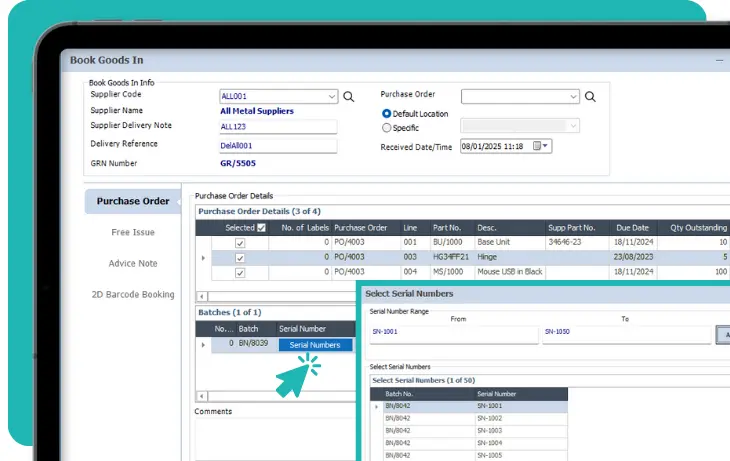Image resolution: width=730 pixels, height=461 pixels.
Task: Uncheck the Selected box for the Base Unit row
Action: pyautogui.click(x=239, y=243)
